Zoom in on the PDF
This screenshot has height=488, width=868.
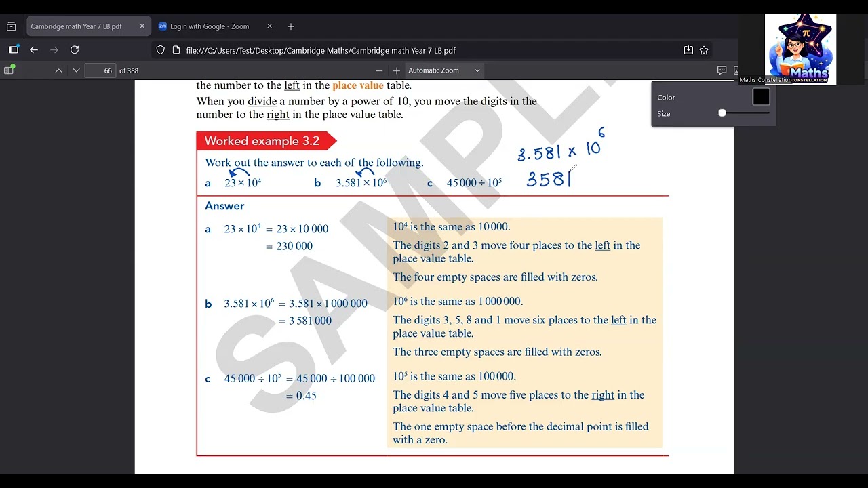pos(397,70)
